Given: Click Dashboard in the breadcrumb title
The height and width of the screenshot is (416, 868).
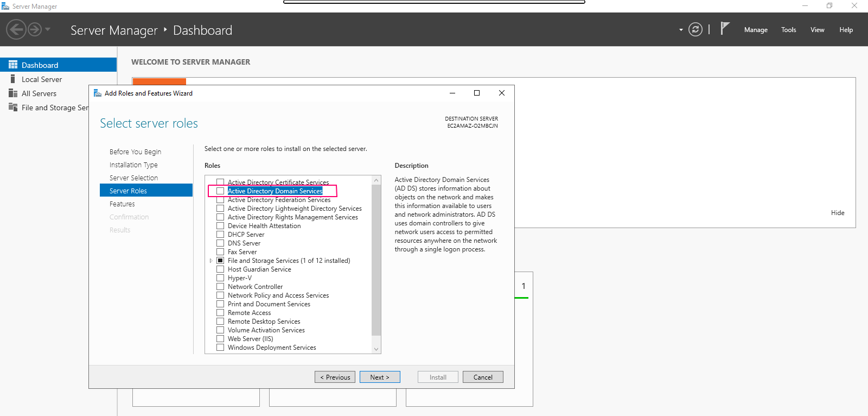Looking at the screenshot, I should [202, 30].
